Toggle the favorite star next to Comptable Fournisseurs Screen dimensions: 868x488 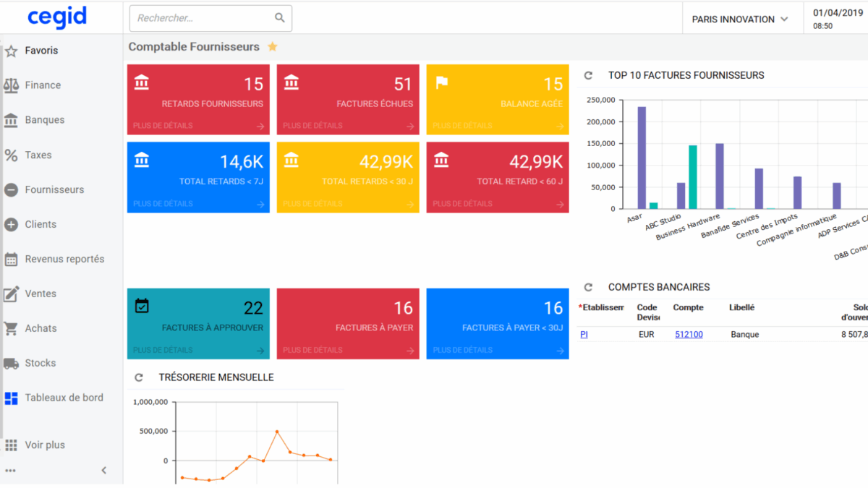click(273, 47)
